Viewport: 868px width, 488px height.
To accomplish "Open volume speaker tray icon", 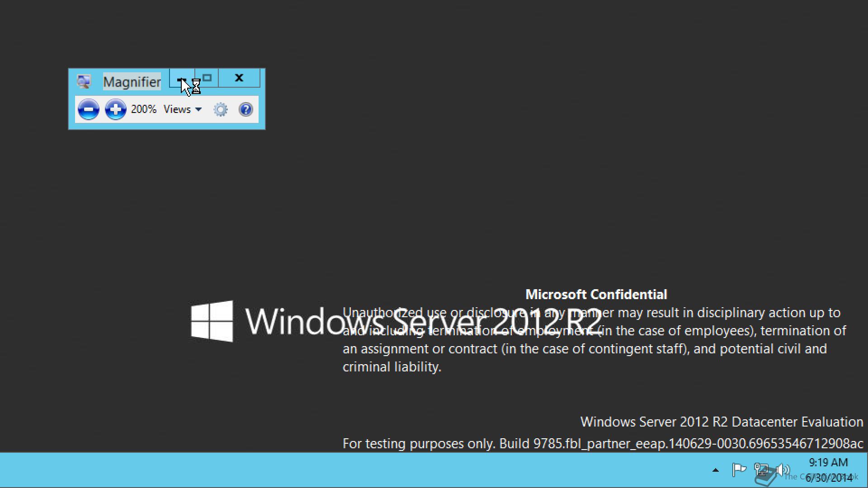I will (783, 470).
